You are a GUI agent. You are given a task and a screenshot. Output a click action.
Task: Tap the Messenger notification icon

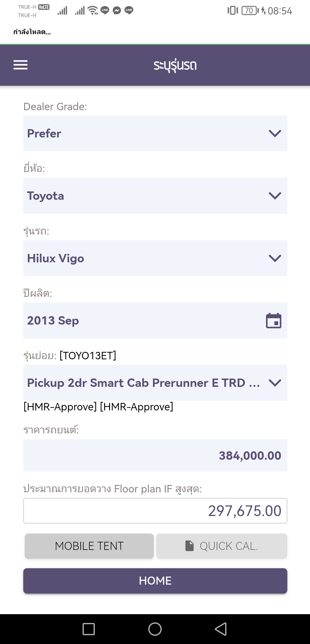pos(117,11)
